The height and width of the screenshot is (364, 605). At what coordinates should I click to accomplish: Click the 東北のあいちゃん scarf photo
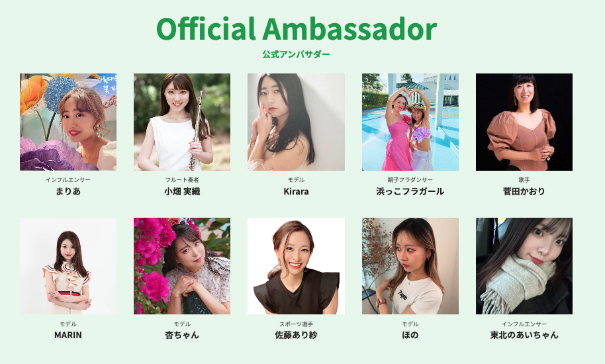[524, 266]
